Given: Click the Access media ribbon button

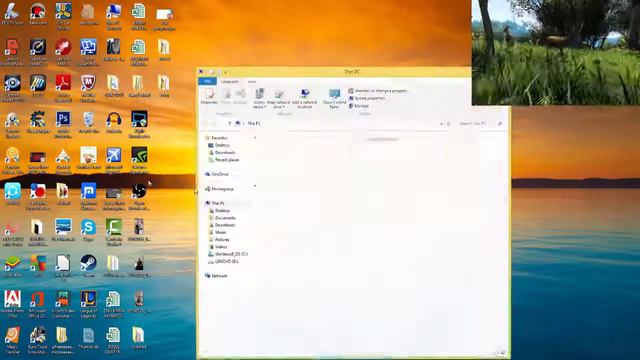Looking at the screenshot, I should (259, 99).
